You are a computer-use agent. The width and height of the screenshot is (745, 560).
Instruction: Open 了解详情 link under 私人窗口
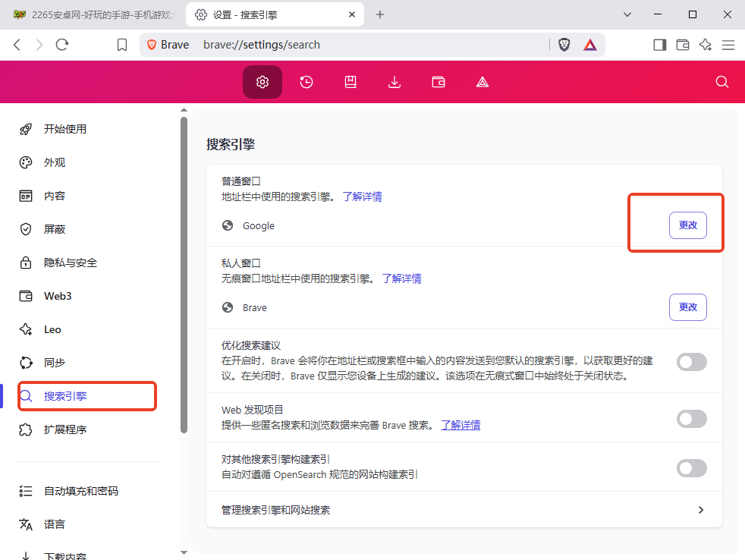(x=402, y=278)
